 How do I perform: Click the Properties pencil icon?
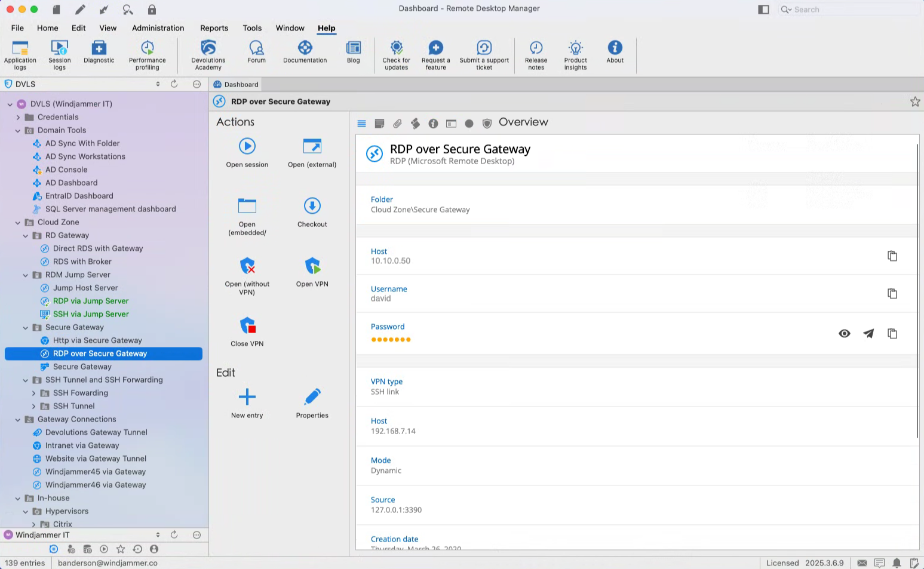click(312, 397)
